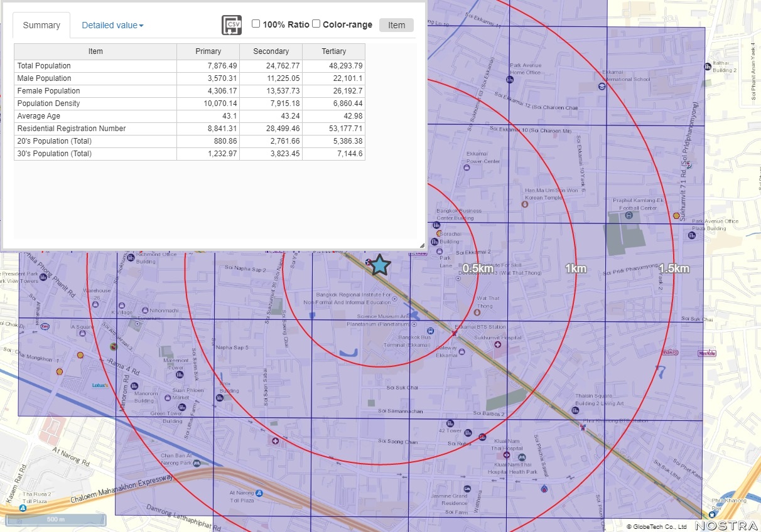Select the 20's Population (Total) row label
The width and height of the screenshot is (761, 532).
pos(54,141)
